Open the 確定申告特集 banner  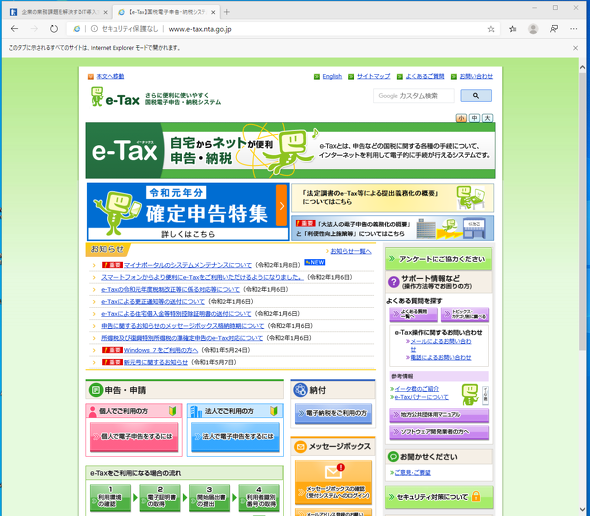[x=188, y=212]
